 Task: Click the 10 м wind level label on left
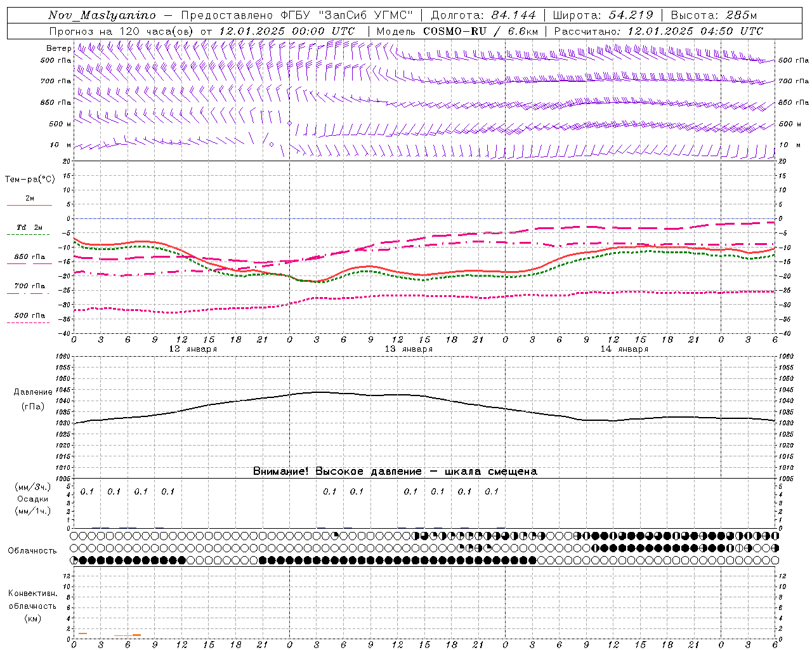click(x=61, y=145)
